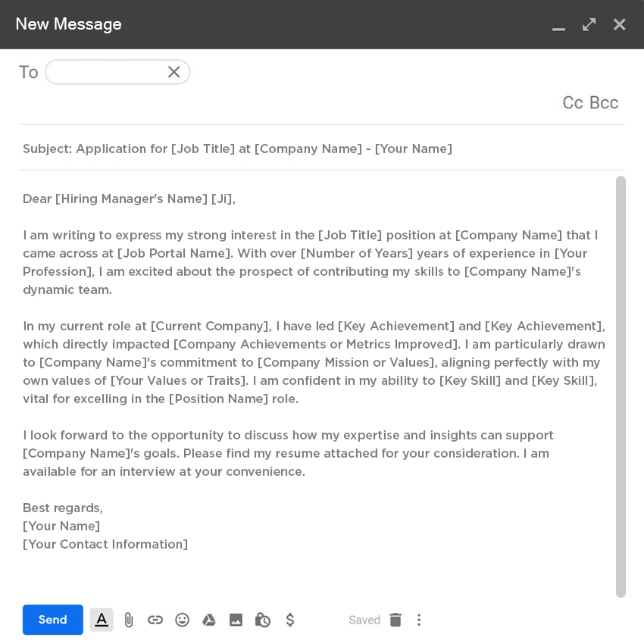Attach a file with paperclip icon

pyautogui.click(x=129, y=620)
